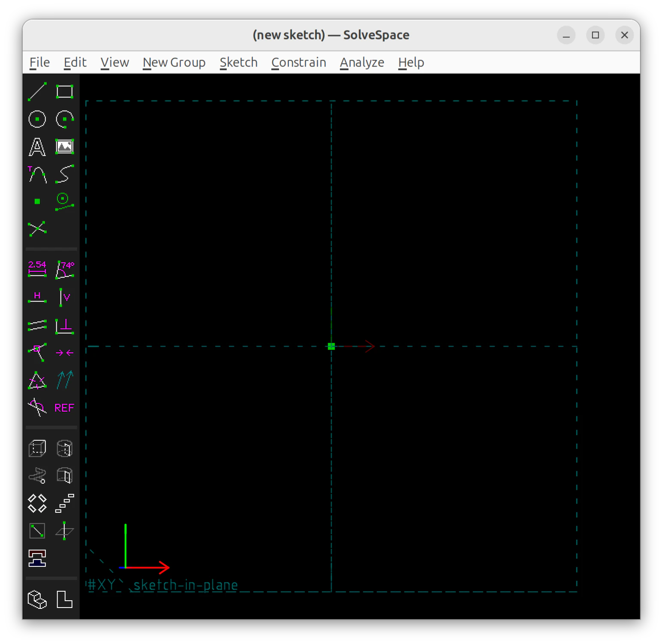Apply horizontal constraint (H icon)
Image resolution: width=662 pixels, height=644 pixels.
(x=37, y=297)
